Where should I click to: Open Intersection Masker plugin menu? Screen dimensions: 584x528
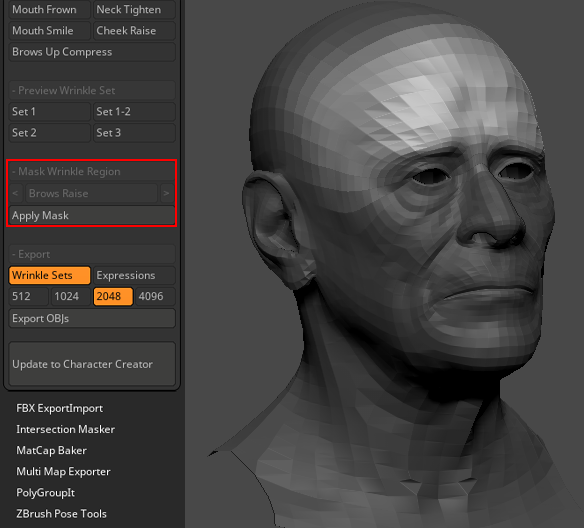pyautogui.click(x=66, y=429)
